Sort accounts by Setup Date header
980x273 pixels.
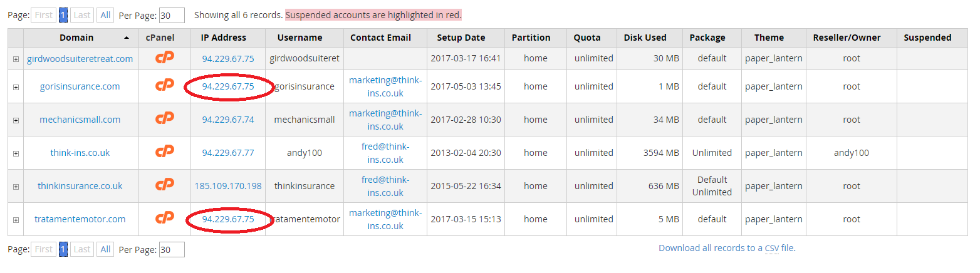point(461,38)
